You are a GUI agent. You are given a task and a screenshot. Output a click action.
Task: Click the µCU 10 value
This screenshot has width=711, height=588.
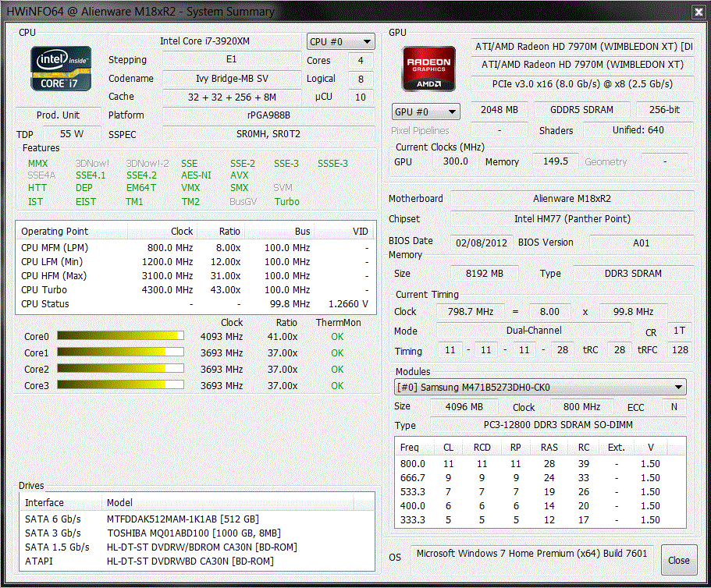(x=361, y=97)
